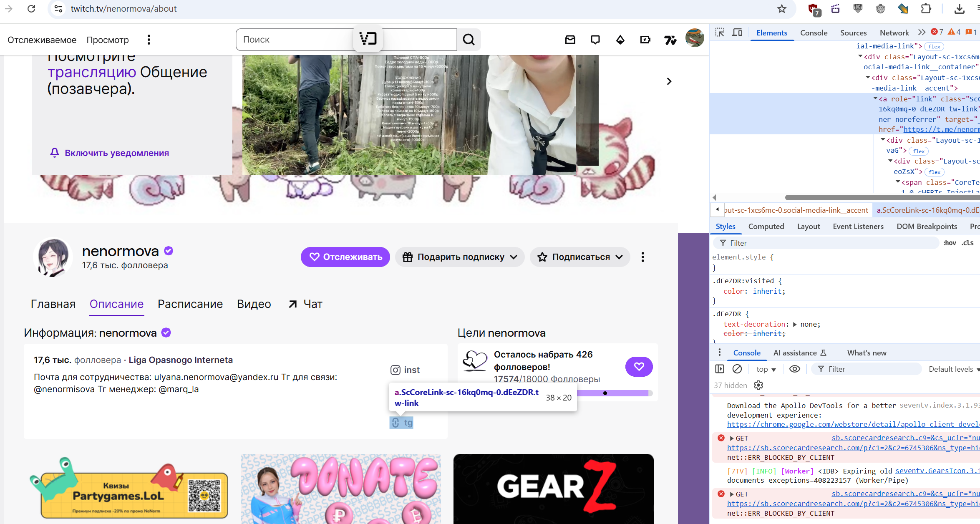This screenshot has height=524, width=980.
Task: Expand first GET scorecardresearch error entry
Action: pyautogui.click(x=732, y=438)
